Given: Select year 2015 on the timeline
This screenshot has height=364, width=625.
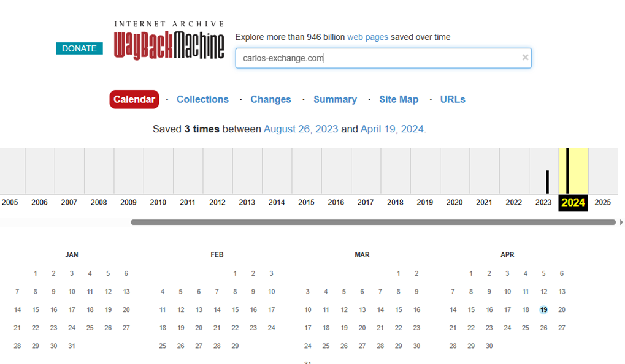Looking at the screenshot, I should pyautogui.click(x=306, y=202).
